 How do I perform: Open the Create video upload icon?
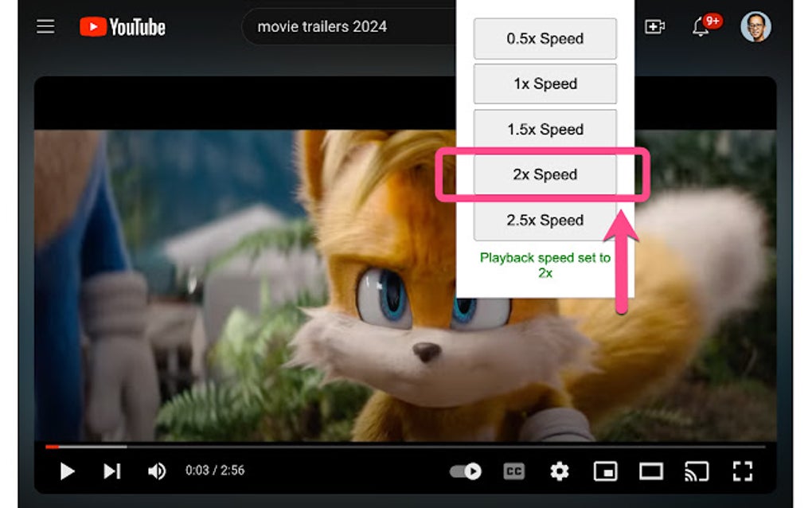[654, 26]
